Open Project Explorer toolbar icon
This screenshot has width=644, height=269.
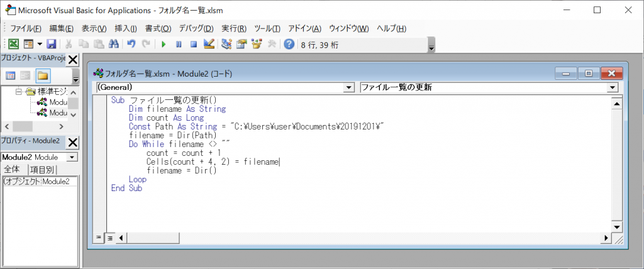point(226,45)
